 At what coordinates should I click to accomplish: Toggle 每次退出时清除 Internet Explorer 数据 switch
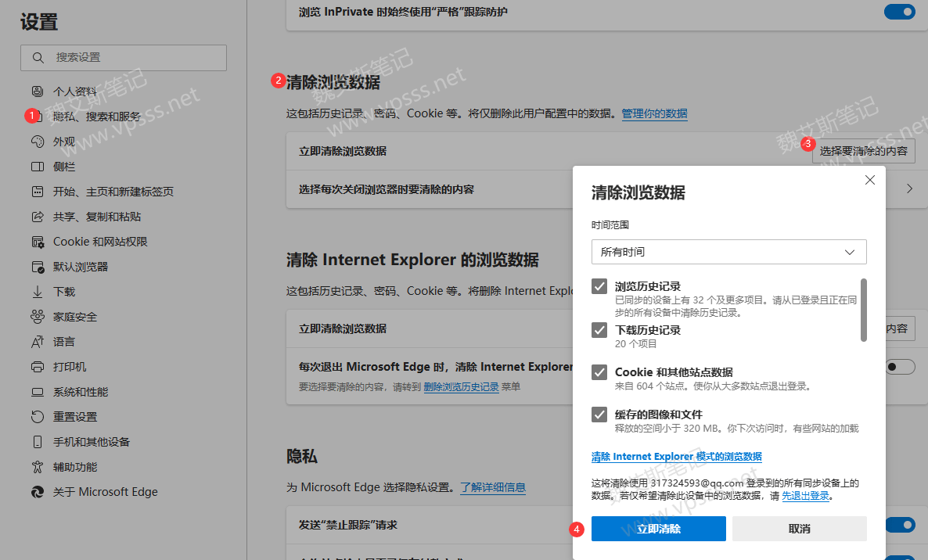(x=900, y=368)
